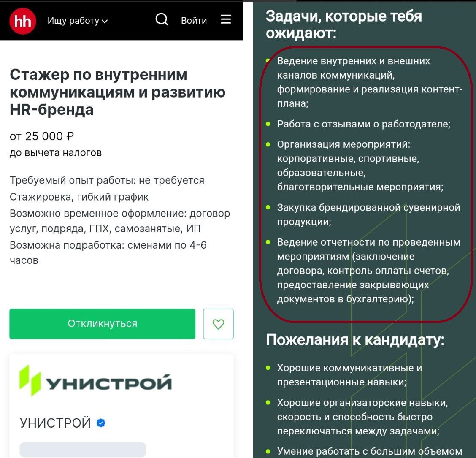The image size is (476, 458).
Task: Click the Задачи, которые тебя ожидают heading
Action: tap(343, 24)
